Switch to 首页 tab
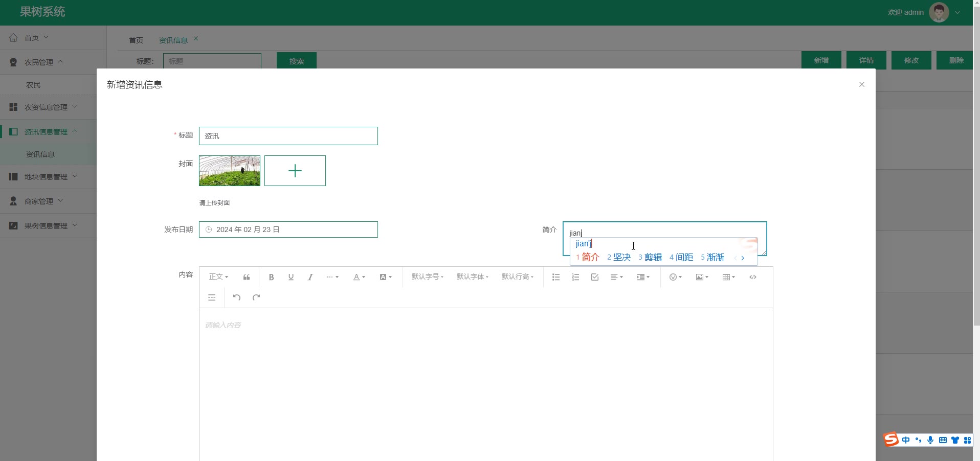Image resolution: width=980 pixels, height=461 pixels. coord(136,40)
